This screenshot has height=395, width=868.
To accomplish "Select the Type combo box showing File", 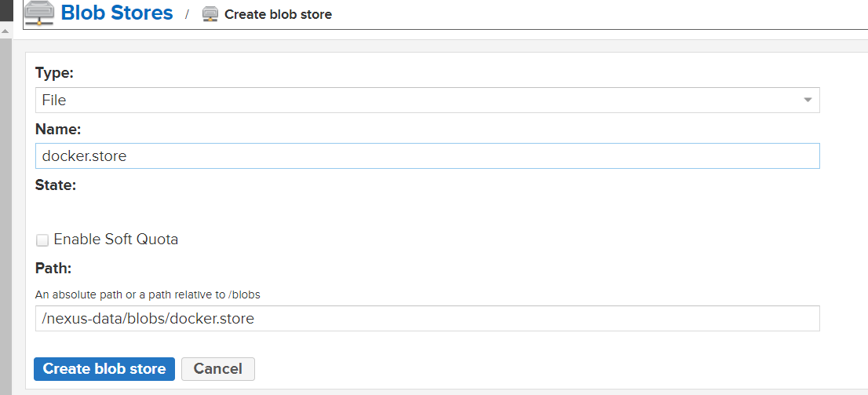I will (428, 101).
